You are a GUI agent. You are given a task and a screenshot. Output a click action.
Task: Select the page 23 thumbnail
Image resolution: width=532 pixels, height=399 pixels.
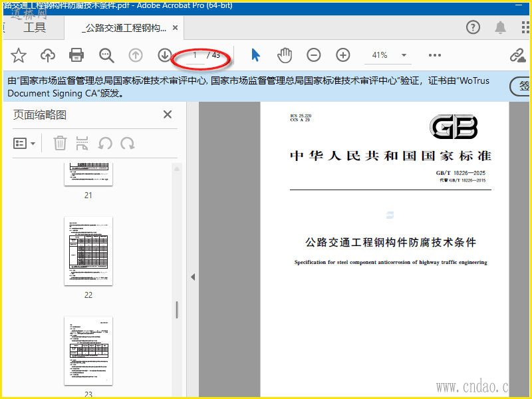pos(88,351)
